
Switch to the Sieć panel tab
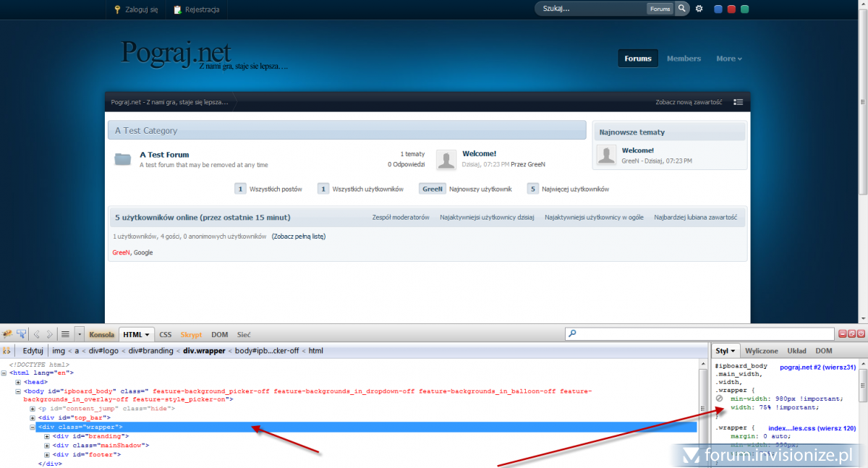tap(244, 334)
